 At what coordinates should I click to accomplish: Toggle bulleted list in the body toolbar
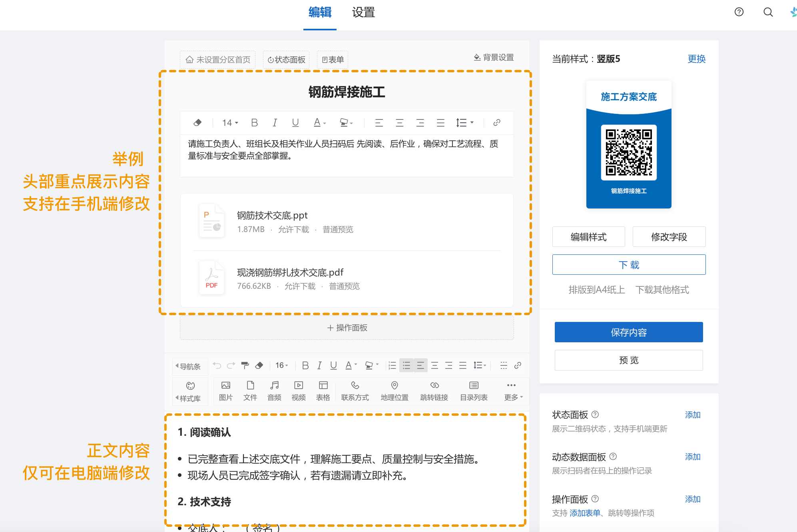(406, 365)
